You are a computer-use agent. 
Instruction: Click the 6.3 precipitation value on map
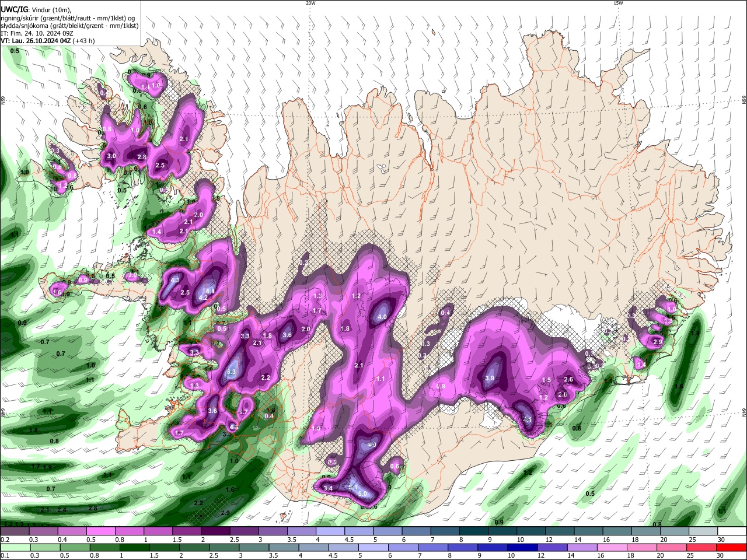pos(231,372)
